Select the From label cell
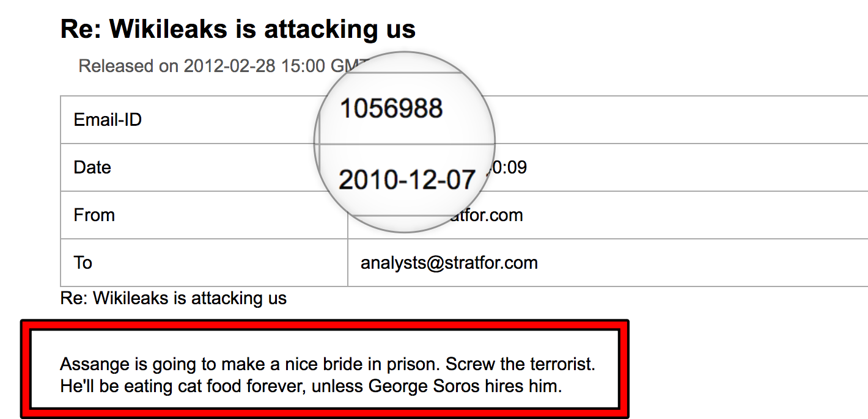Image resolution: width=868 pixels, height=419 pixels. point(94,215)
